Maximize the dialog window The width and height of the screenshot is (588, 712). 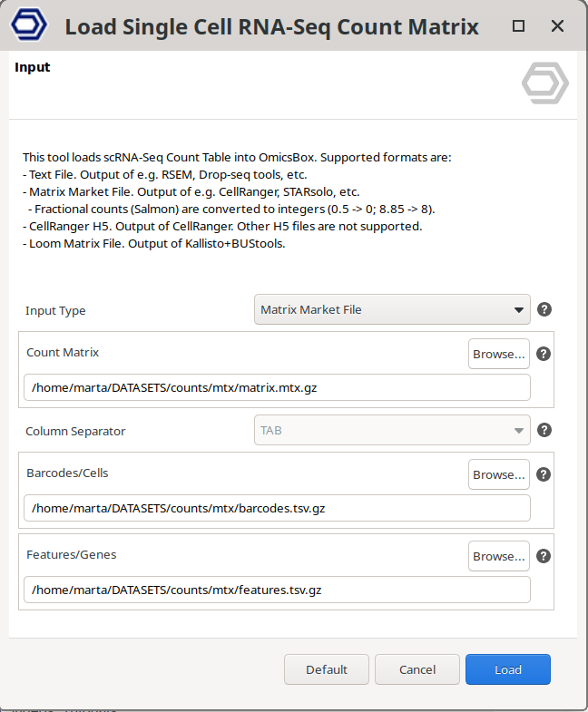518,26
